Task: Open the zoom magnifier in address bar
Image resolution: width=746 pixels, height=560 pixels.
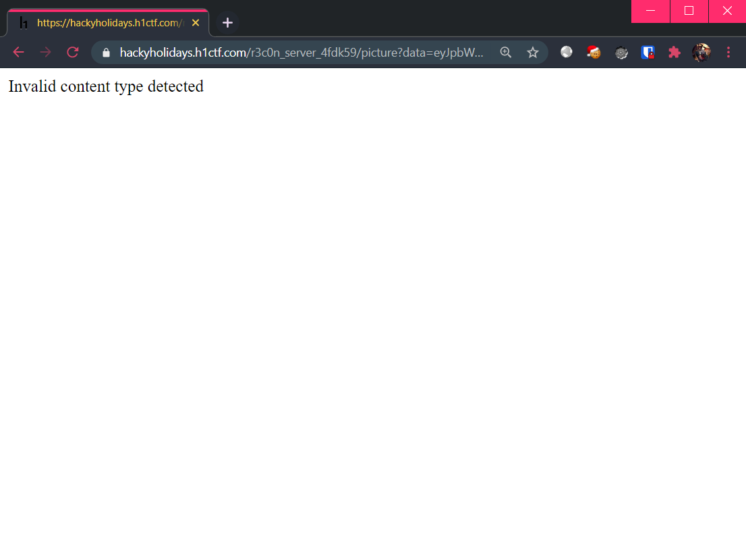Action: coord(506,53)
